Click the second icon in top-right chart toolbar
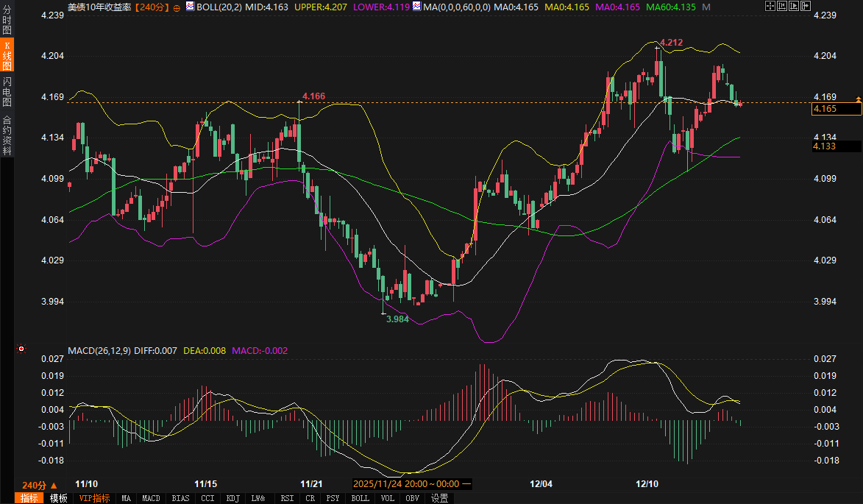 783,6
